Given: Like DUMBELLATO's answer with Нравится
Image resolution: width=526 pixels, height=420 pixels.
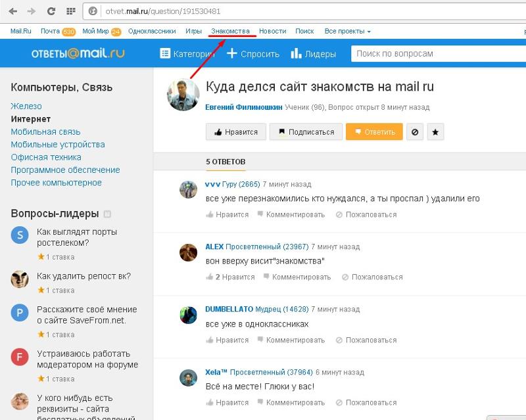Looking at the screenshot, I should pyautogui.click(x=227, y=340).
